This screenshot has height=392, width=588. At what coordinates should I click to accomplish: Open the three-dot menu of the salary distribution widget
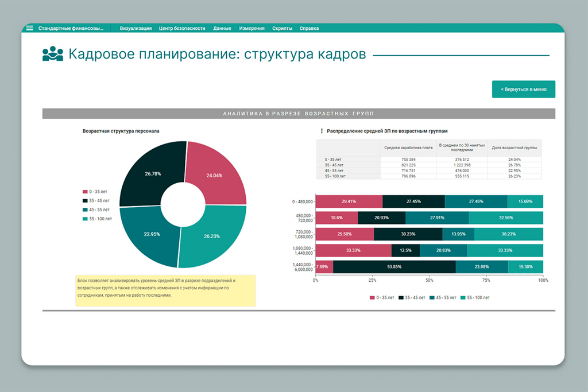(x=322, y=131)
